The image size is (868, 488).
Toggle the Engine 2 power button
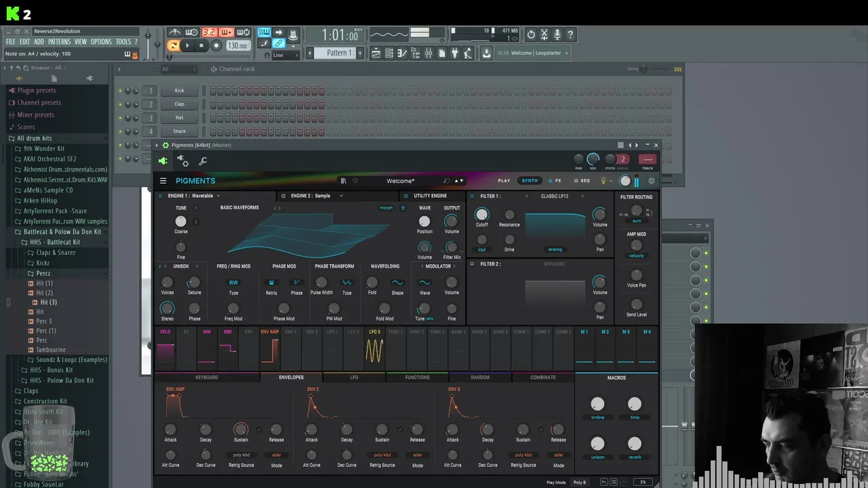[283, 196]
